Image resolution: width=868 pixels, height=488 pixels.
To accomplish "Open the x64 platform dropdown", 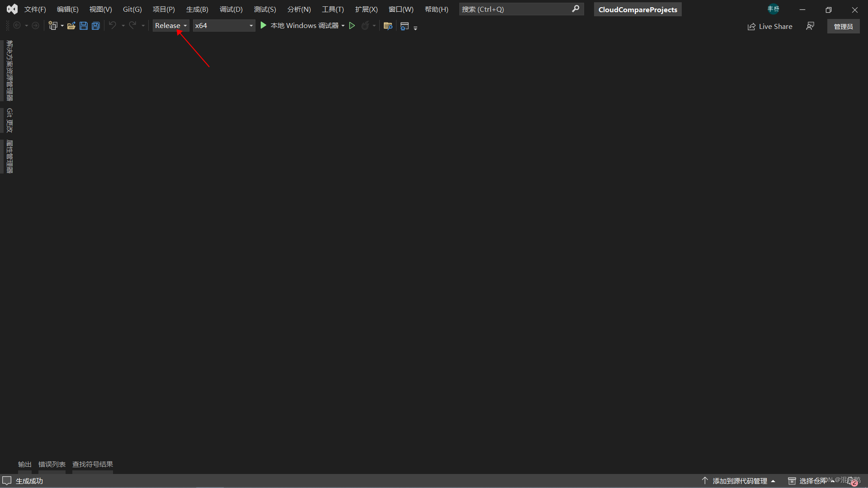I will pyautogui.click(x=224, y=26).
